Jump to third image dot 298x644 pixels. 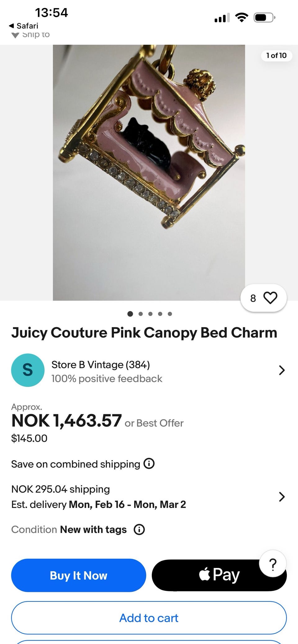click(150, 314)
